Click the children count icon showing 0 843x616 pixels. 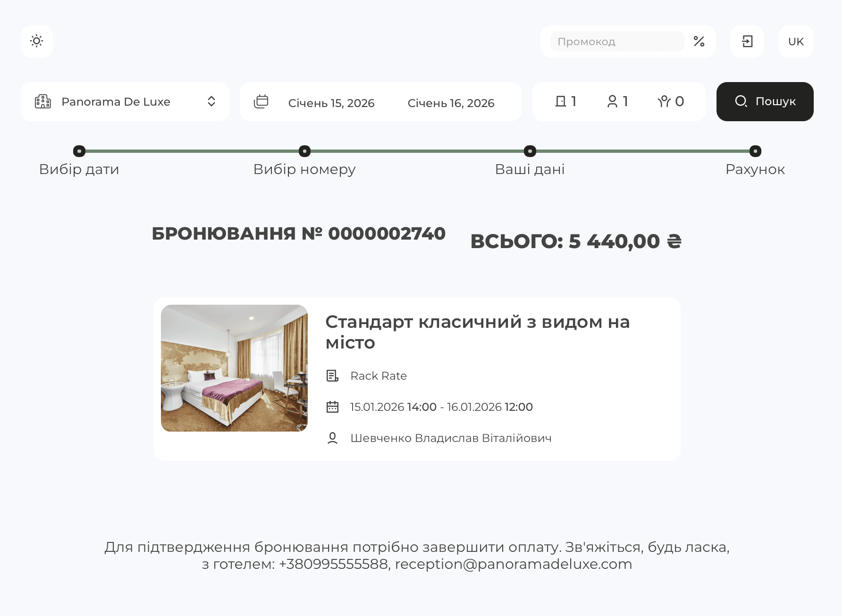point(665,101)
